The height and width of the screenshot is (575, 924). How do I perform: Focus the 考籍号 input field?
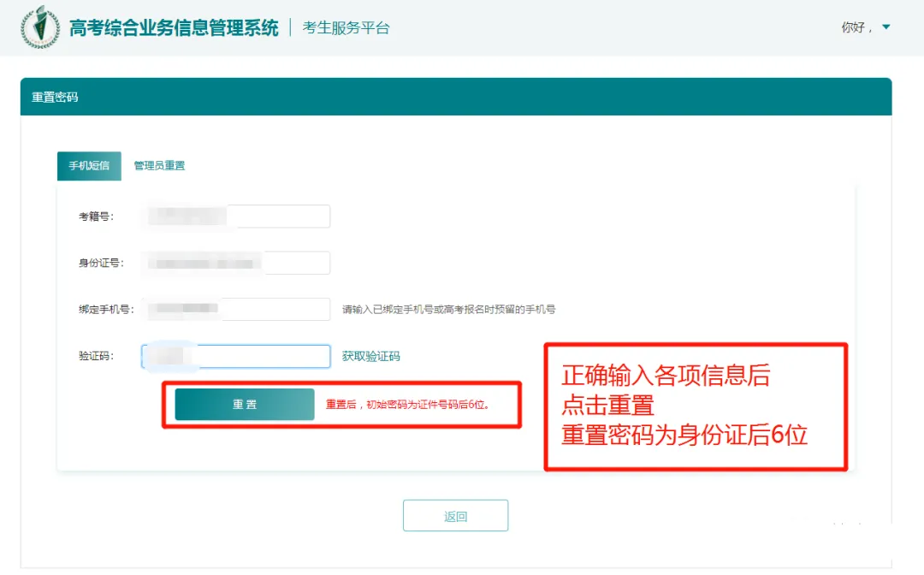[x=236, y=216]
